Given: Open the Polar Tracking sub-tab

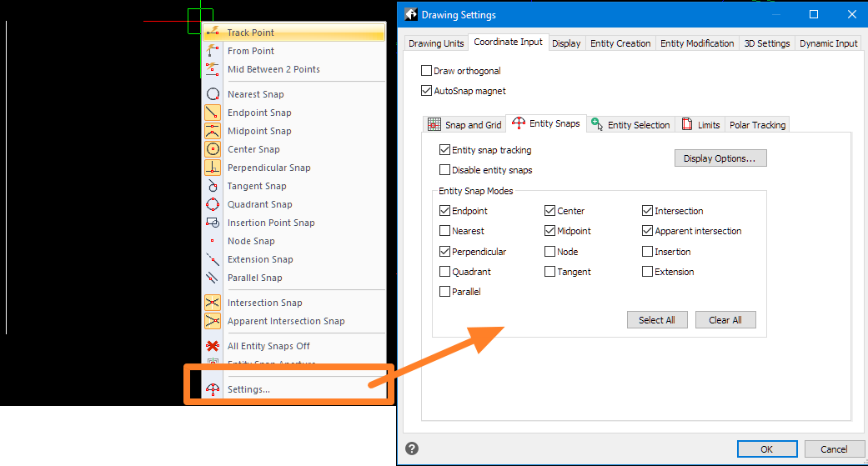Looking at the screenshot, I should (757, 124).
